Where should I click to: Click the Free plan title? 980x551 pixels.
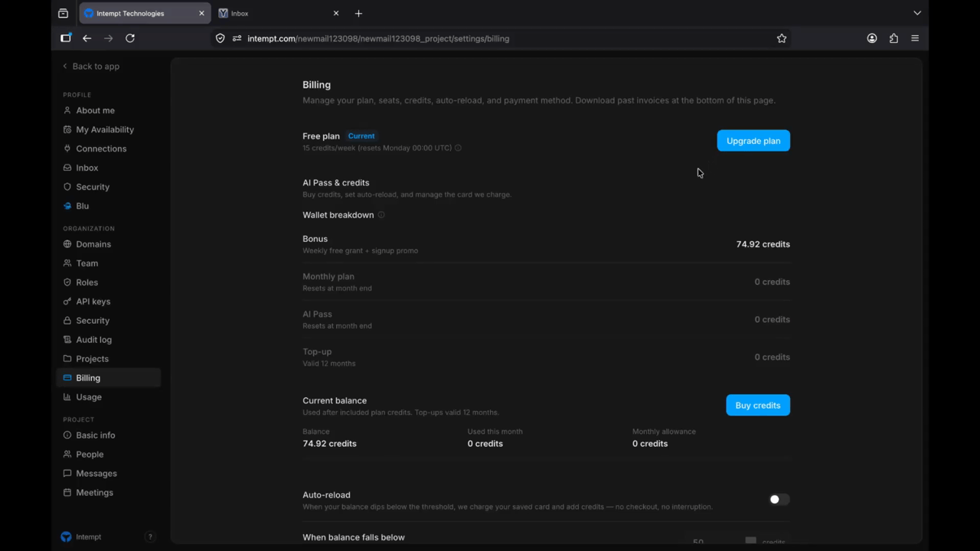321,136
